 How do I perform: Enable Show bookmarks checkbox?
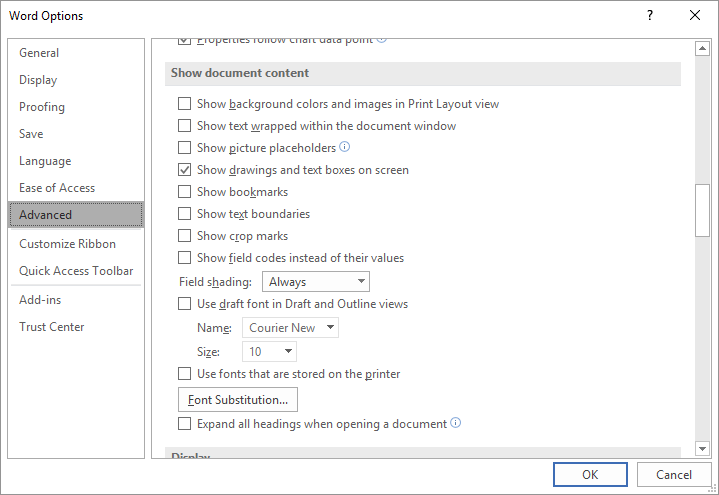coord(184,192)
